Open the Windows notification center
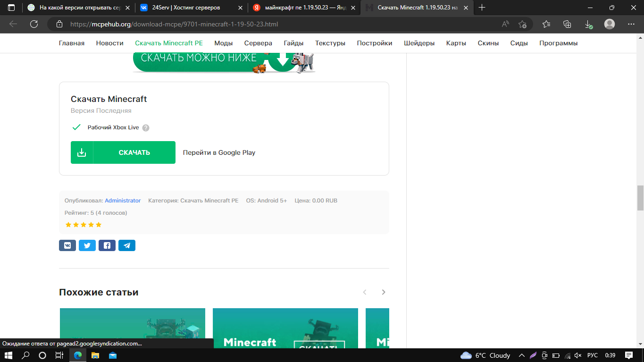This screenshot has height=362, width=644. point(629,355)
